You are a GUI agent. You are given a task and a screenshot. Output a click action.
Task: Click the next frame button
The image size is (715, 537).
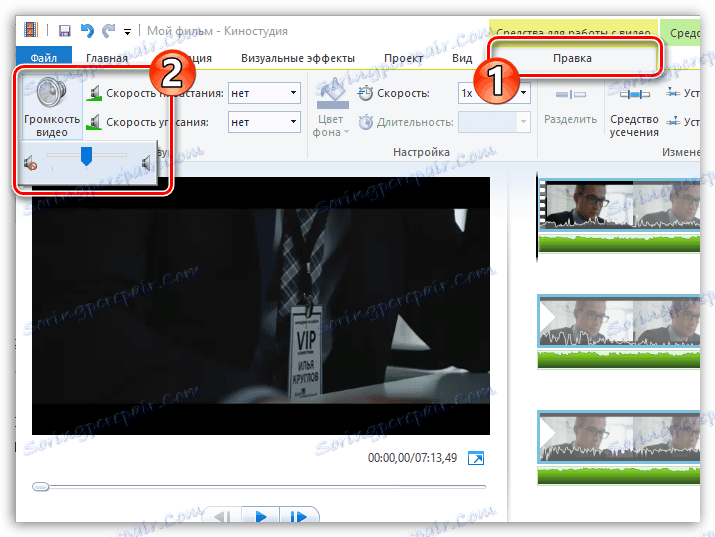[x=299, y=516]
